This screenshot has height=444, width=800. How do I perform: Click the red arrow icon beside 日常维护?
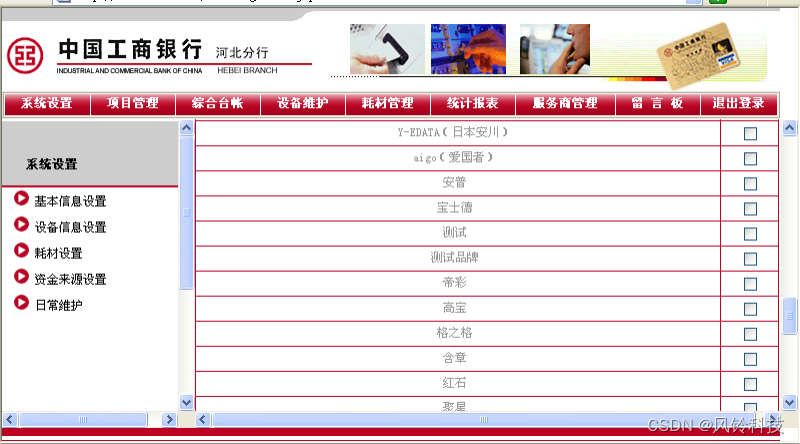click(21, 302)
